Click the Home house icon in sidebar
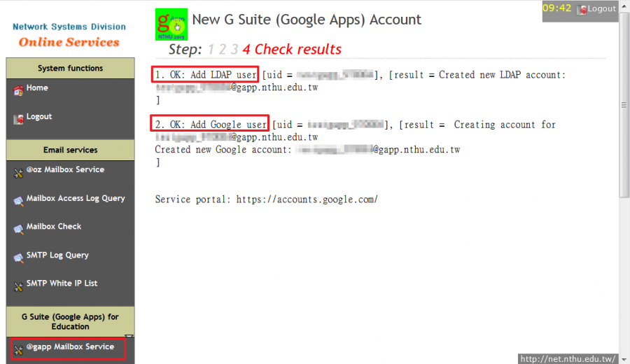The image size is (630, 364). [x=18, y=90]
